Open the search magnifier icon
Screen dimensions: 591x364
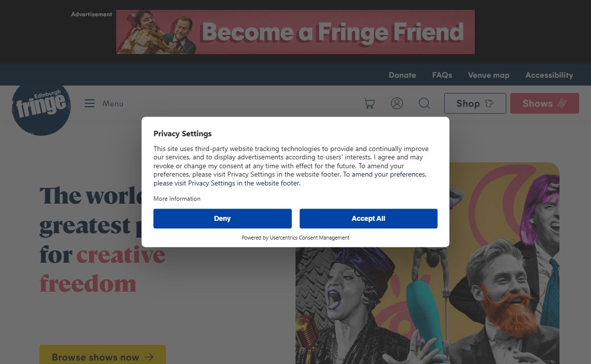(425, 103)
